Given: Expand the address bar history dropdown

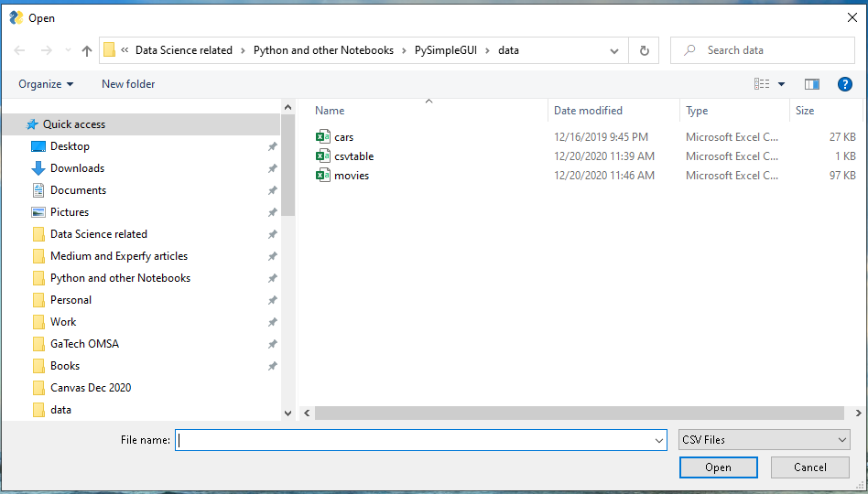Looking at the screenshot, I should (615, 51).
